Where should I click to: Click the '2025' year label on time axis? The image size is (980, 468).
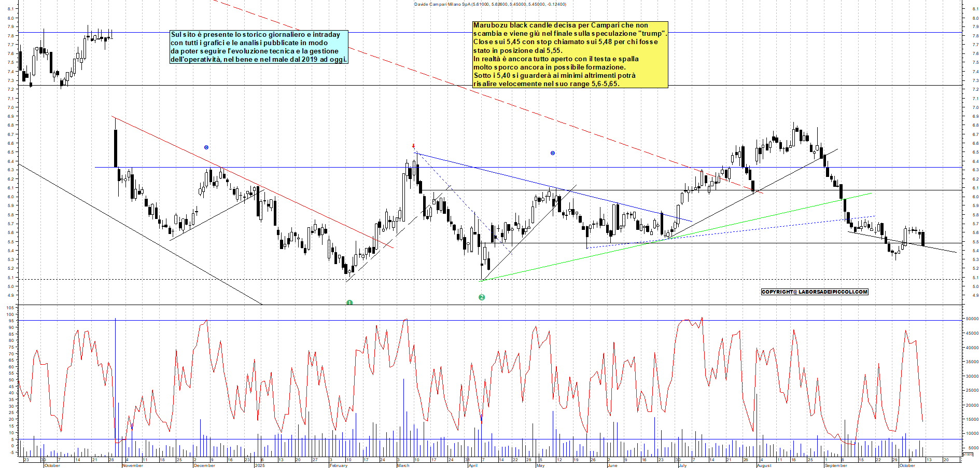click(x=260, y=465)
